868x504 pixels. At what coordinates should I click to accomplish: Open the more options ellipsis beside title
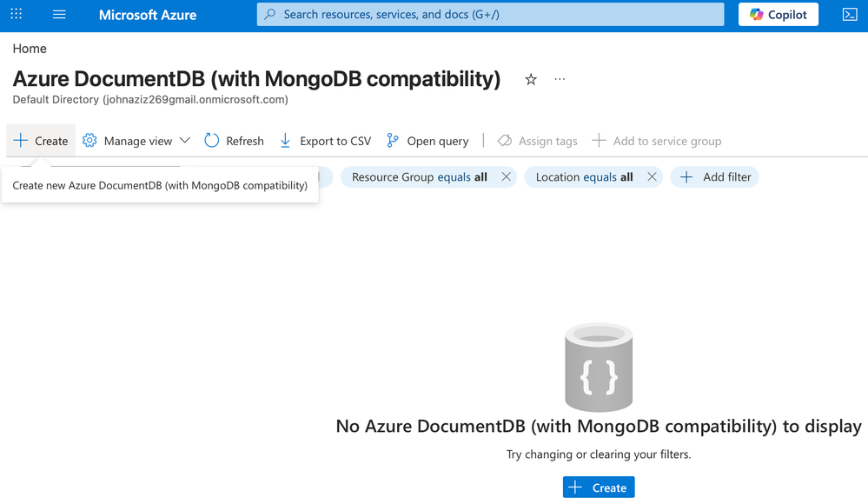click(560, 79)
